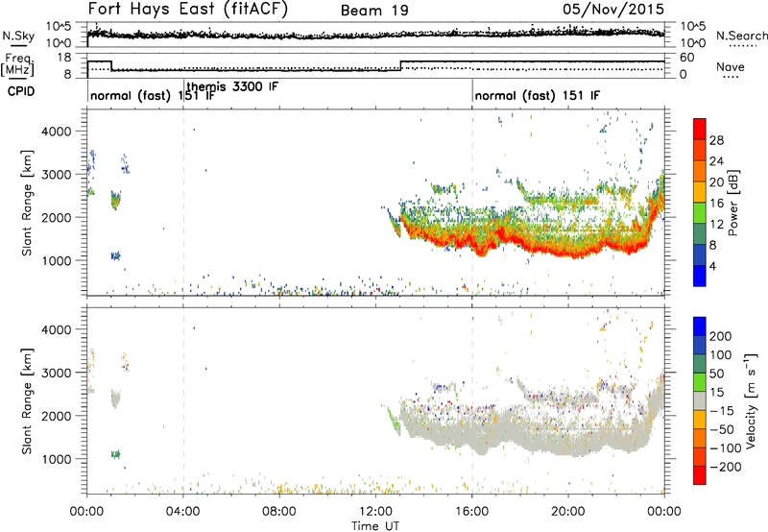768x532 pixels.
Task: Click the '20:00' time axis tick
Action: click(x=568, y=512)
